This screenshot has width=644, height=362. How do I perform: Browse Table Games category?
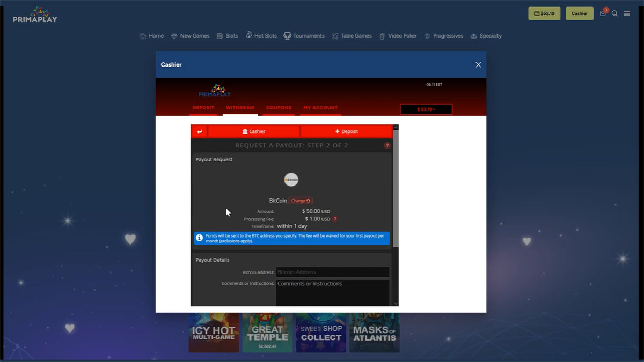pos(352,36)
